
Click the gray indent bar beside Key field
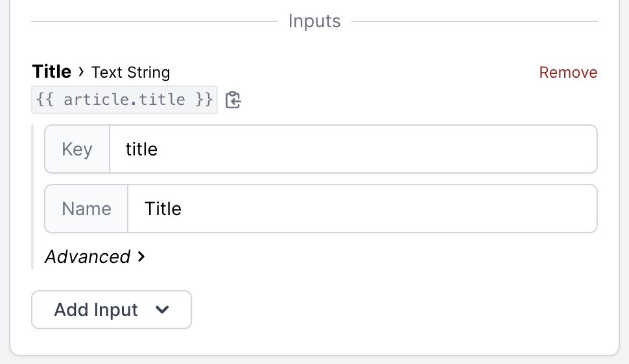point(32,197)
